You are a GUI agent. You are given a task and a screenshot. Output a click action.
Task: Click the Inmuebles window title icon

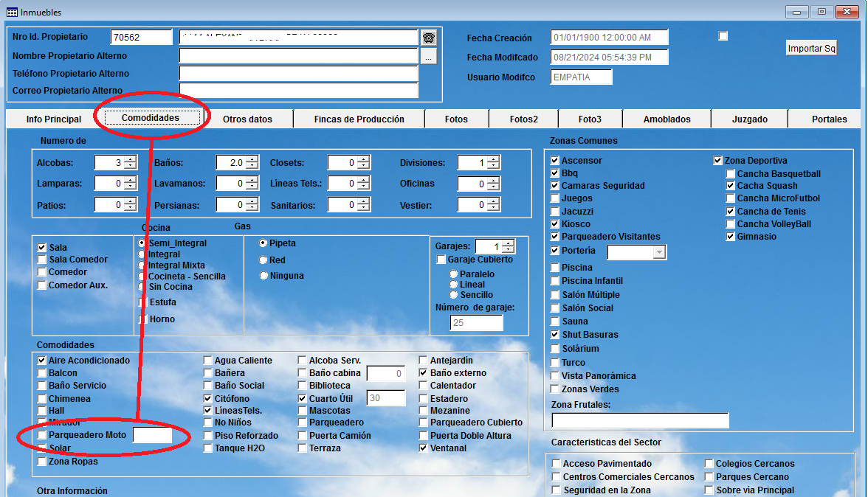(12, 12)
